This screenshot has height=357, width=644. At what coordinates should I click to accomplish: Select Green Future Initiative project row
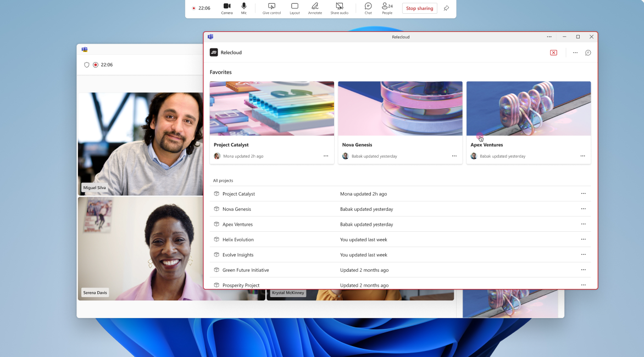coord(400,270)
